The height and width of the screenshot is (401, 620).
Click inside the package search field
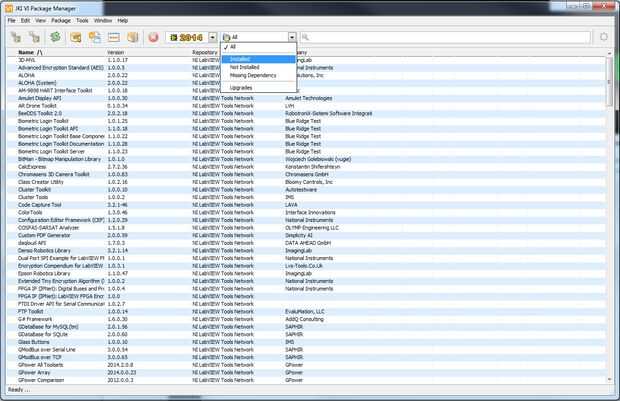click(x=445, y=37)
